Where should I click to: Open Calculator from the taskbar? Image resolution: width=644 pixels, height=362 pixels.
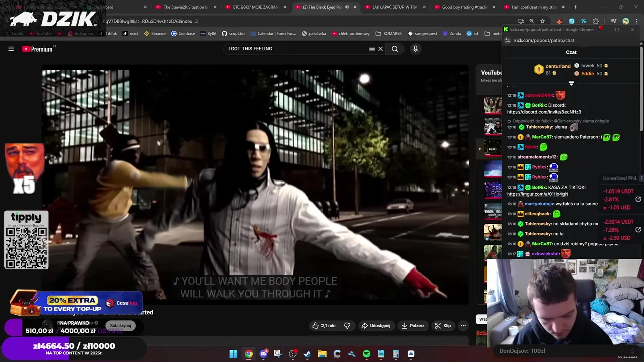(x=396, y=354)
